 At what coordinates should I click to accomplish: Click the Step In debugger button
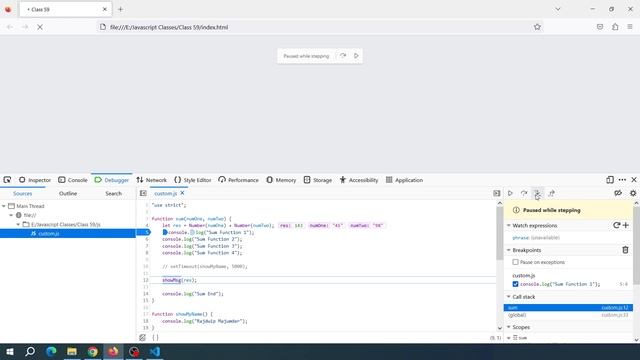click(x=538, y=193)
